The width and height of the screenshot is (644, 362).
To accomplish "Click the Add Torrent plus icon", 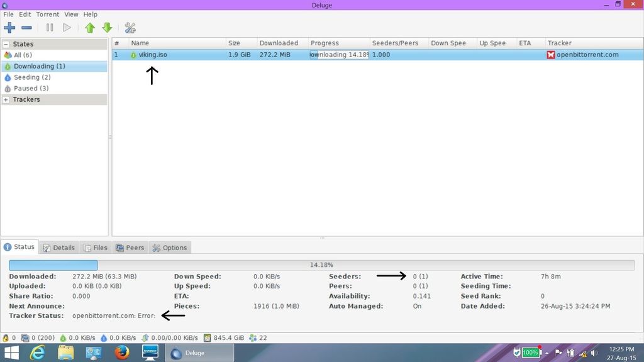I will [x=9, y=28].
